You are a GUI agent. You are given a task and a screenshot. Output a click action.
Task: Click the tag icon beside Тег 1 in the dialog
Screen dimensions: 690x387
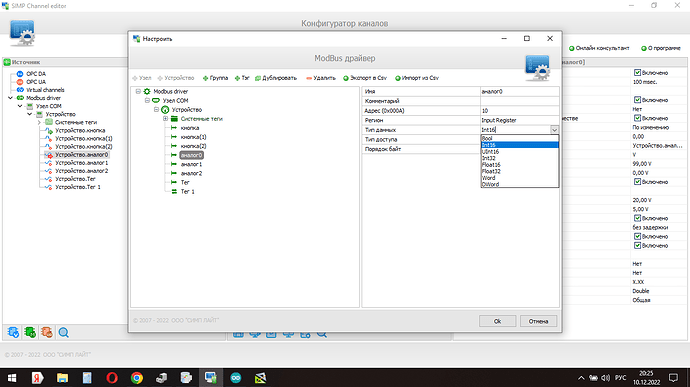174,192
